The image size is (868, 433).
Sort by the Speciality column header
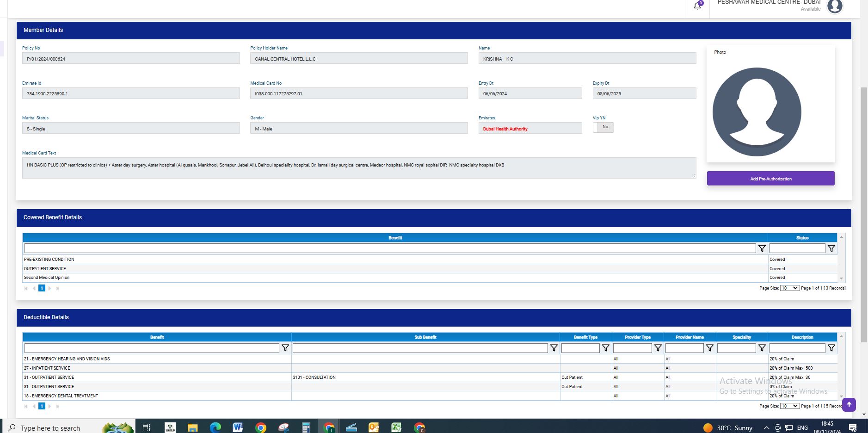click(x=741, y=337)
